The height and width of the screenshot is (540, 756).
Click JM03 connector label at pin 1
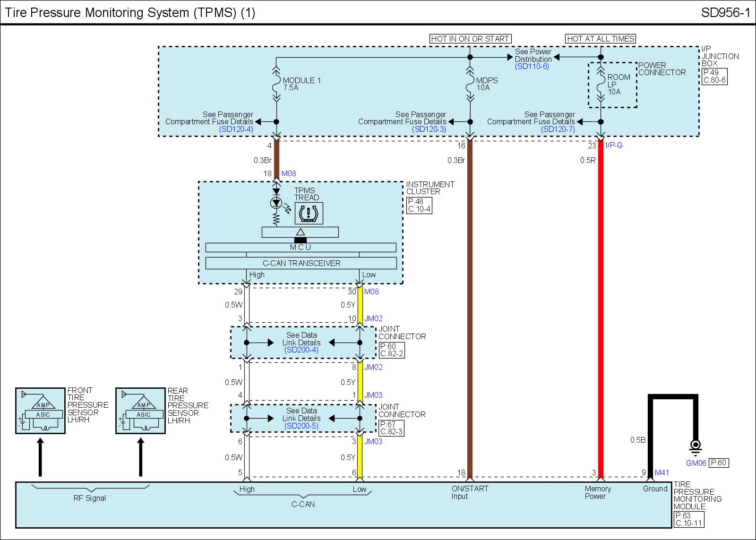373,395
